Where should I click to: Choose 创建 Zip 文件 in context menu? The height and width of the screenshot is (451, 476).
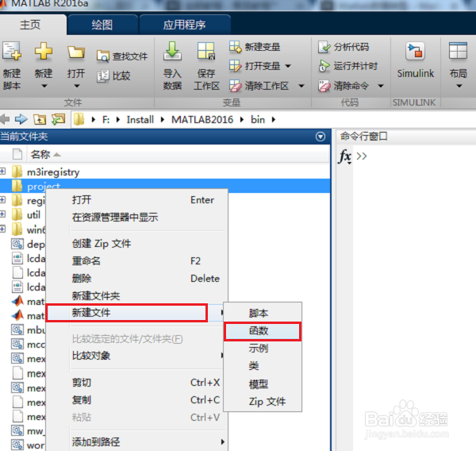[136, 244]
